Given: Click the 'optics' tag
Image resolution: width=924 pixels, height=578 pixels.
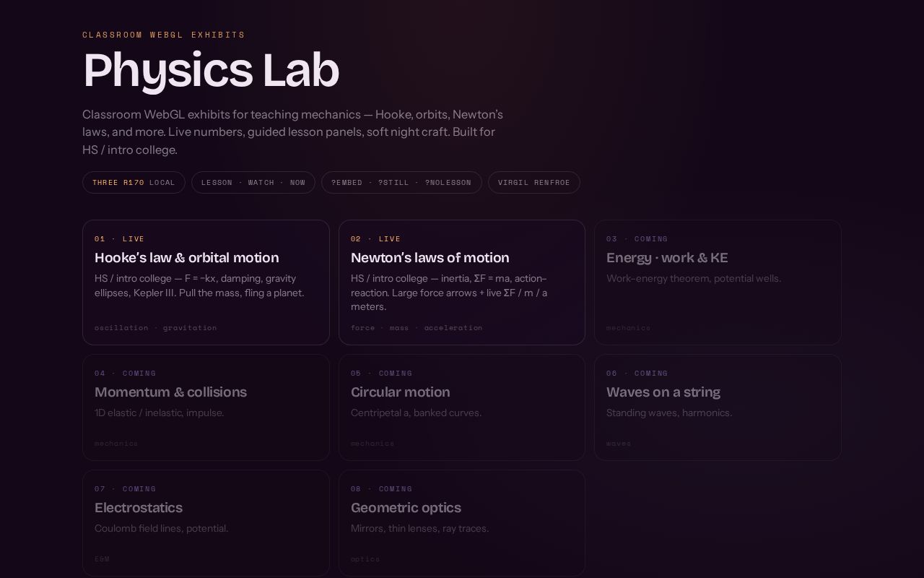Looking at the screenshot, I should [x=365, y=559].
